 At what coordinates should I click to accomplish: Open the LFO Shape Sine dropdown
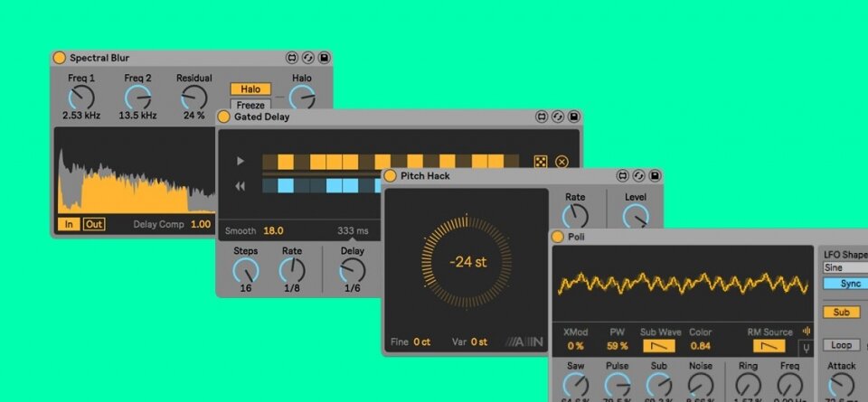845,267
